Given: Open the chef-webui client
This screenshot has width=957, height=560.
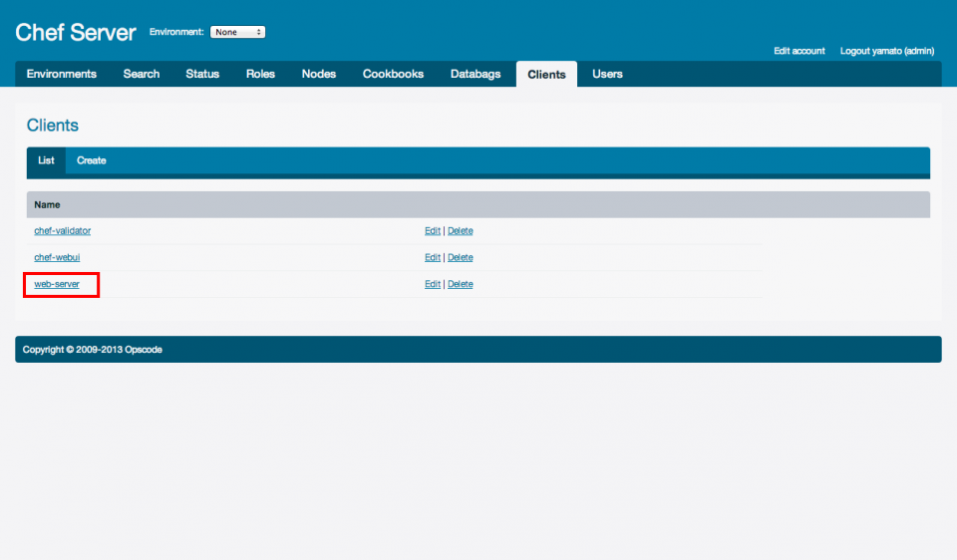Looking at the screenshot, I should click(57, 257).
